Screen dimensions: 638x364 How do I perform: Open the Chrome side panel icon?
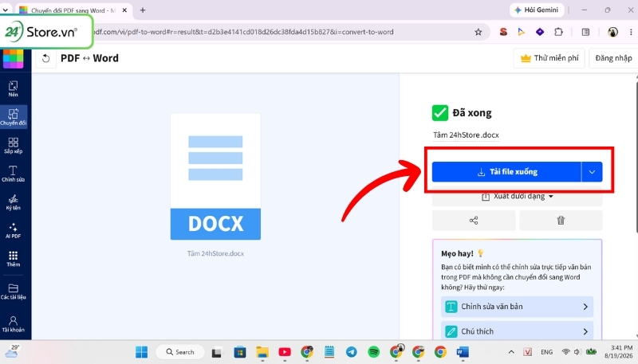coord(585,32)
